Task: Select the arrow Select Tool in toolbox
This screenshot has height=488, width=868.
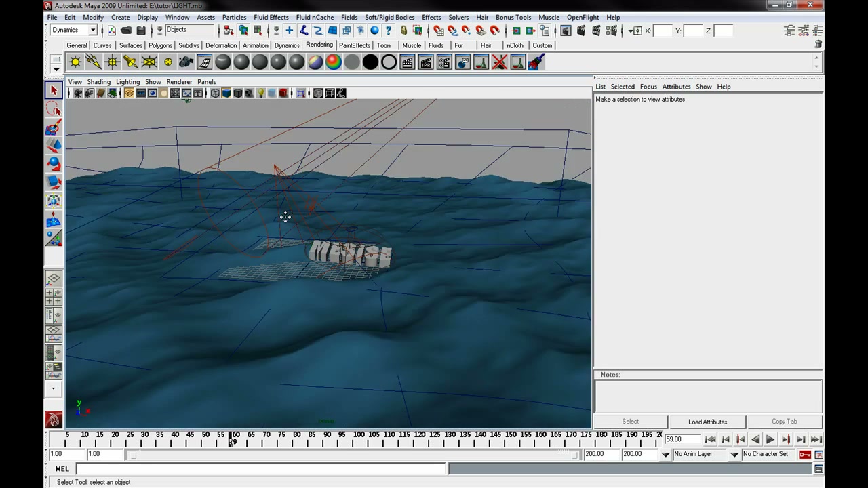Action: click(x=54, y=90)
